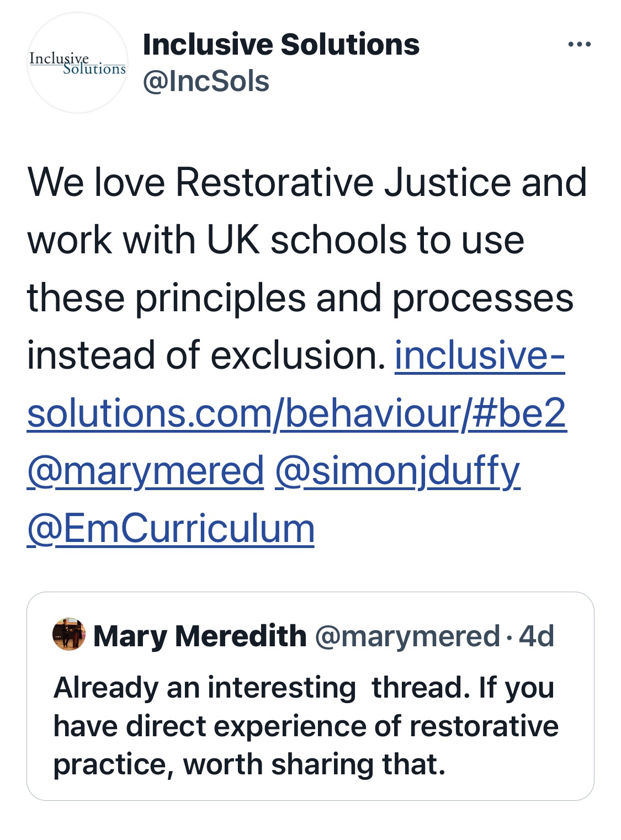
Task: Tap the @marymered mention in the tweet
Action: [x=146, y=471]
